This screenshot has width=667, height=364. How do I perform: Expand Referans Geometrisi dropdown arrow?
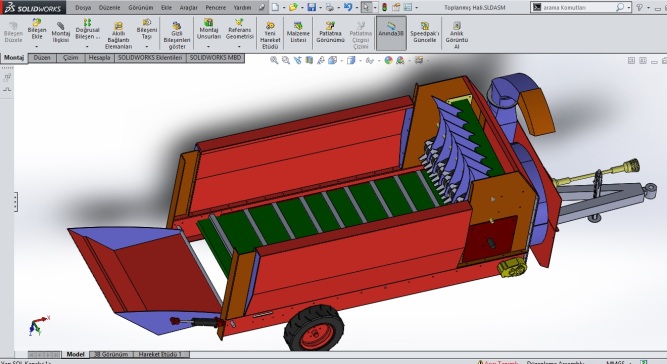(x=239, y=46)
